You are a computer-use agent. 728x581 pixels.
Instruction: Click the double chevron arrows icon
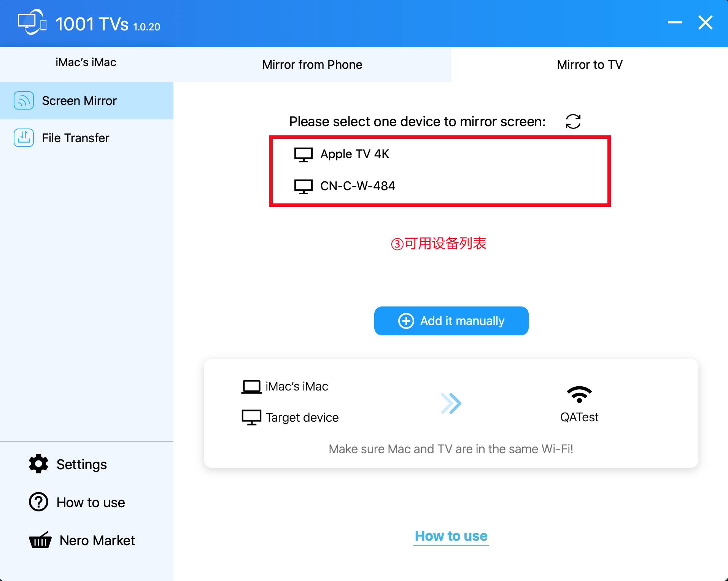(x=451, y=403)
